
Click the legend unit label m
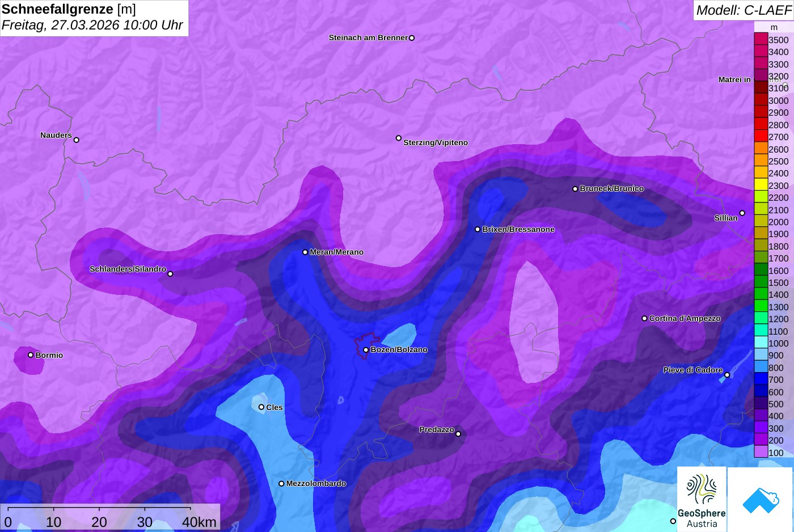[774, 27]
